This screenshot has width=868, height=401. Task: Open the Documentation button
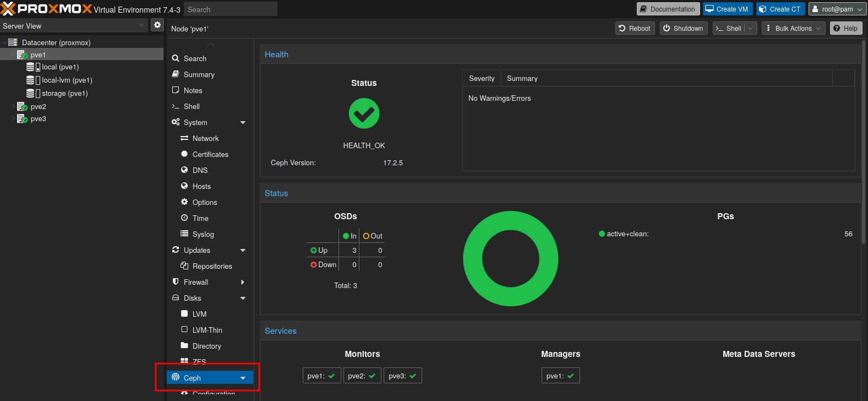pyautogui.click(x=668, y=9)
